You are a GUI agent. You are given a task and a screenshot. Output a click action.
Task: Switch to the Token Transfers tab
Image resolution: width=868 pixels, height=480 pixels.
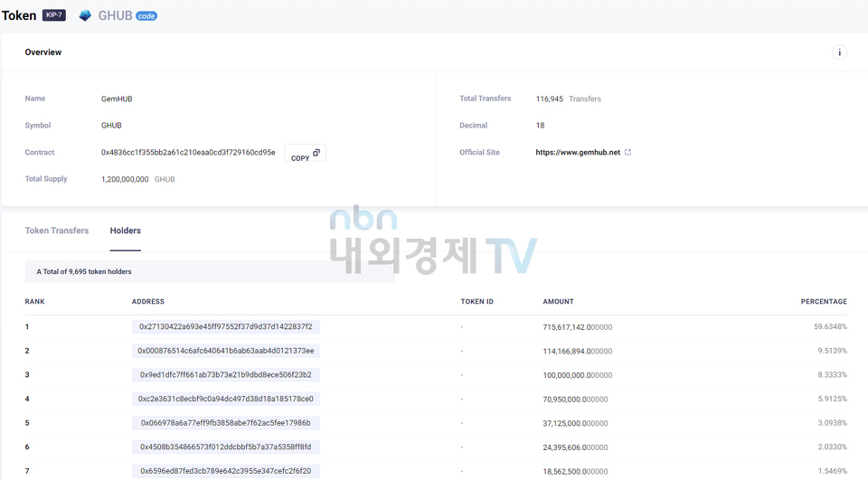coord(56,231)
